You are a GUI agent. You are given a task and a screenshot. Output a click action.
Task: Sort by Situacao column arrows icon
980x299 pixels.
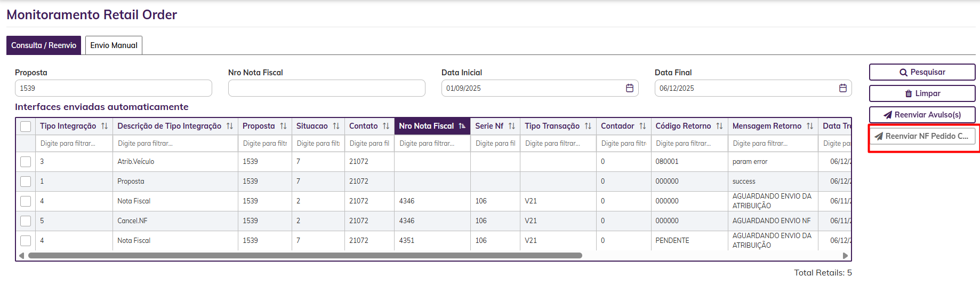pos(336,126)
